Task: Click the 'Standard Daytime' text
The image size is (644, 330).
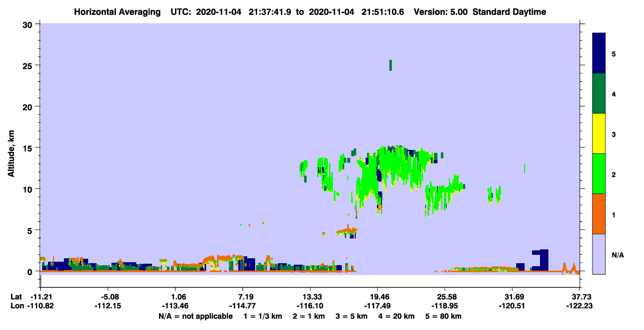Action: click(x=509, y=12)
